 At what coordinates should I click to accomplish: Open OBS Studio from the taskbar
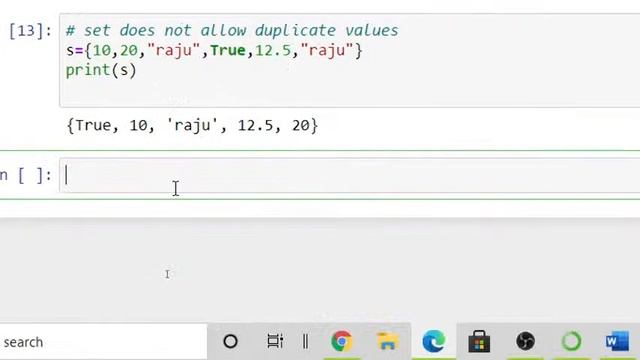[525, 341]
